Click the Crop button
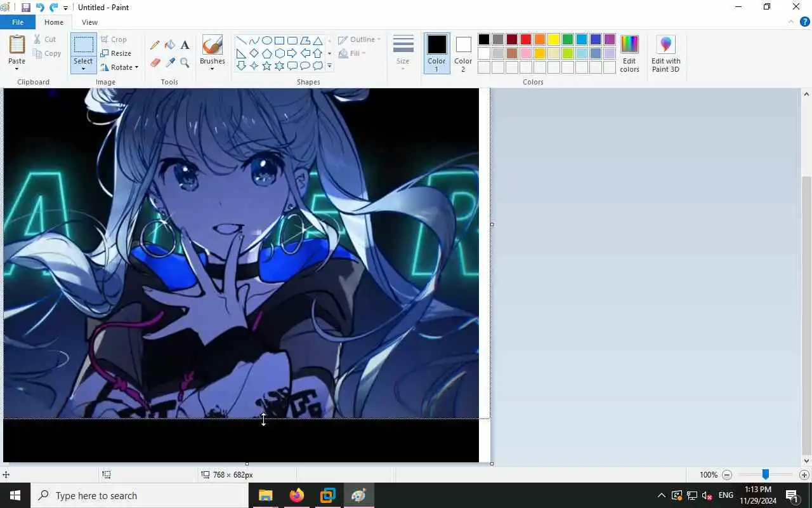 point(114,39)
